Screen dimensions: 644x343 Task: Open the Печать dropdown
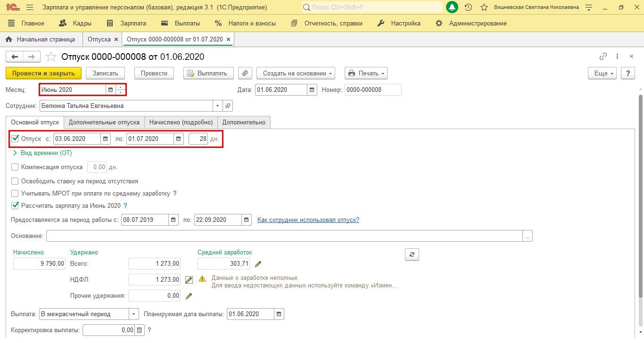point(366,73)
